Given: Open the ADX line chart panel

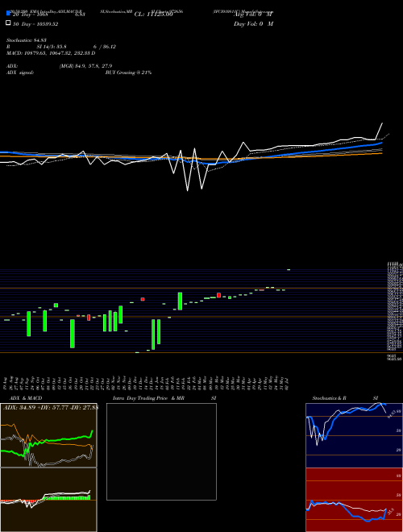Looking at the screenshot, I should (48, 435).
